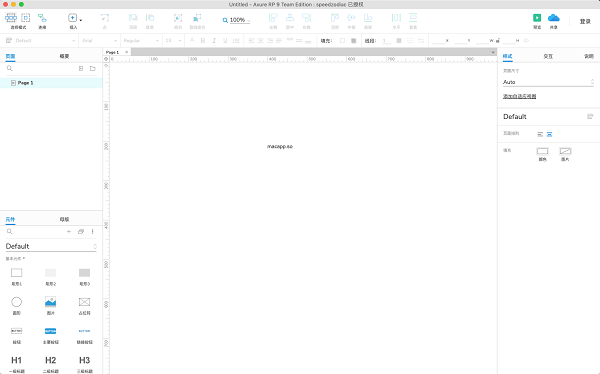The width and height of the screenshot is (600, 374).
Task: Click the Align Bottom icon
Action: 368,18
